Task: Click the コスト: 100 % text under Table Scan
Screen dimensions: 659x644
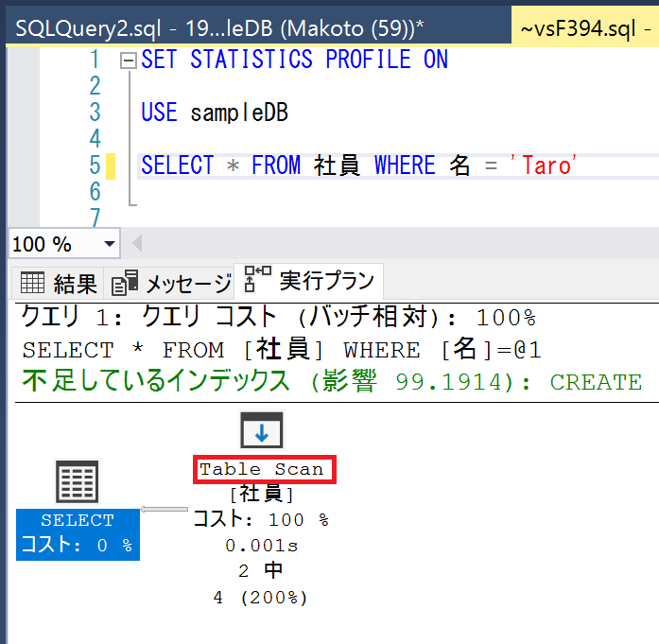Action: point(261,519)
